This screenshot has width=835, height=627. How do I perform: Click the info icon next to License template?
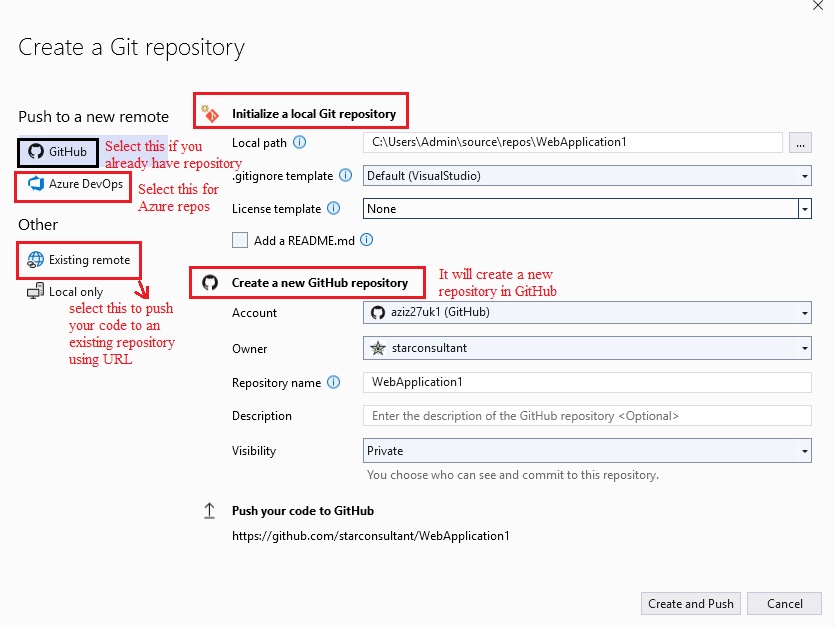pos(333,208)
